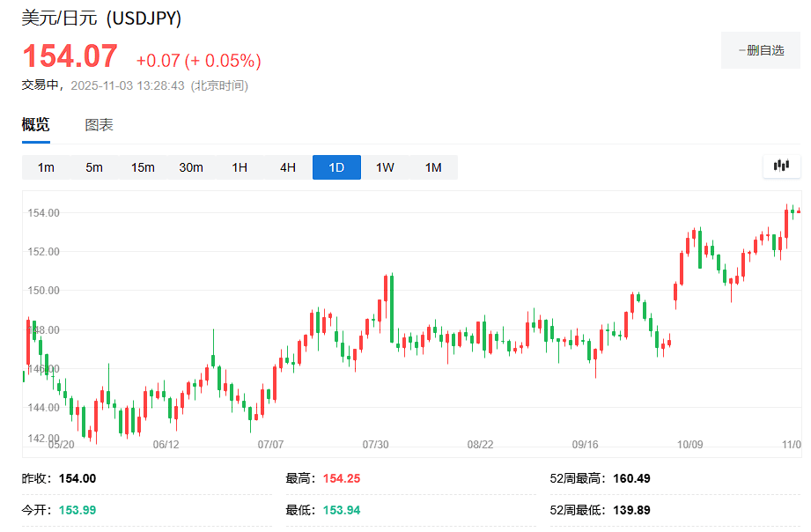Click the 52周最高 value 160.49
The image size is (811, 532).
point(631,478)
